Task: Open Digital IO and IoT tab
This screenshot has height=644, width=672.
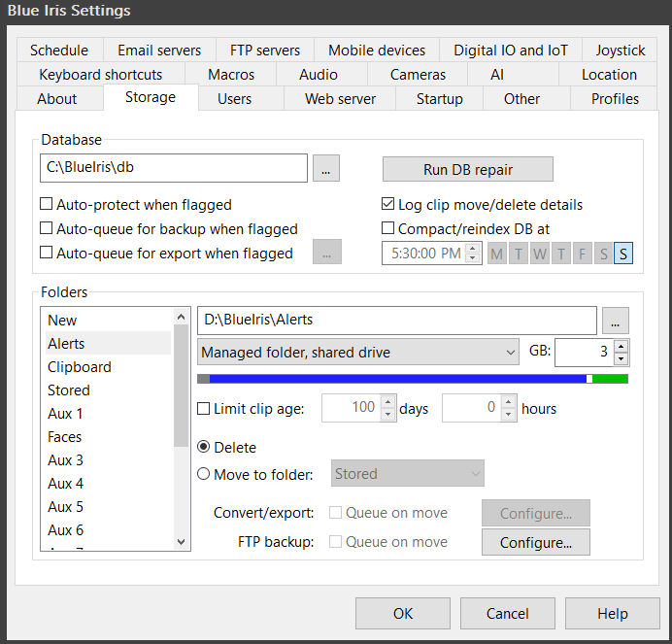Action: click(x=511, y=51)
